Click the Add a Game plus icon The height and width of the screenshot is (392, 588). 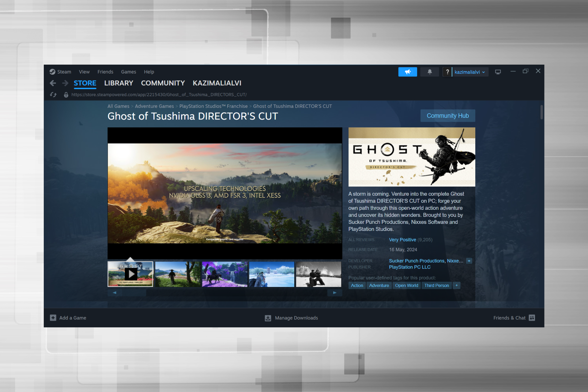53,318
